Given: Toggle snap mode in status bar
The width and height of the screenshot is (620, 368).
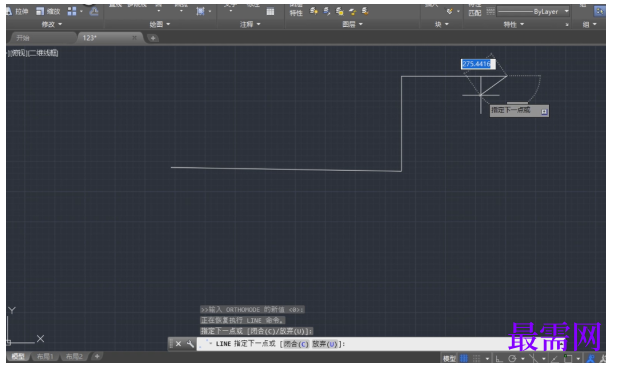Looking at the screenshot, I should [476, 359].
